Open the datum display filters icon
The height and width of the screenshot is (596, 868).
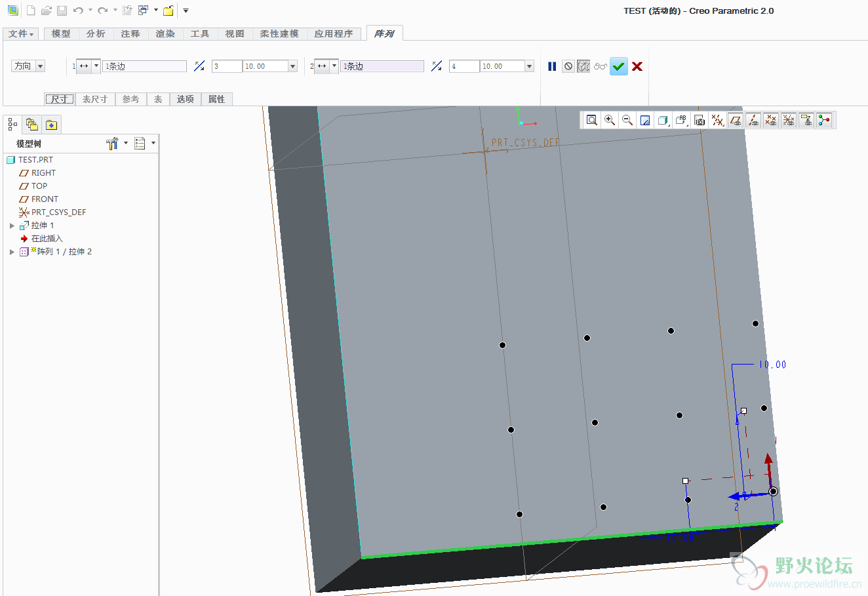pyautogui.click(x=718, y=120)
